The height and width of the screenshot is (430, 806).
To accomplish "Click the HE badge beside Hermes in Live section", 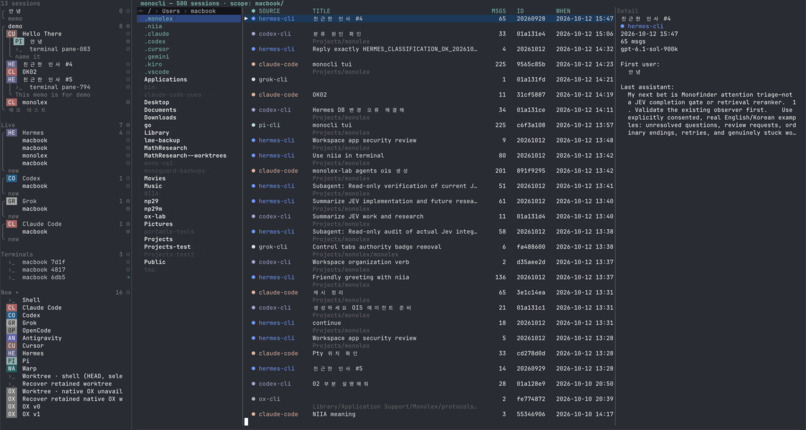I will [x=11, y=133].
